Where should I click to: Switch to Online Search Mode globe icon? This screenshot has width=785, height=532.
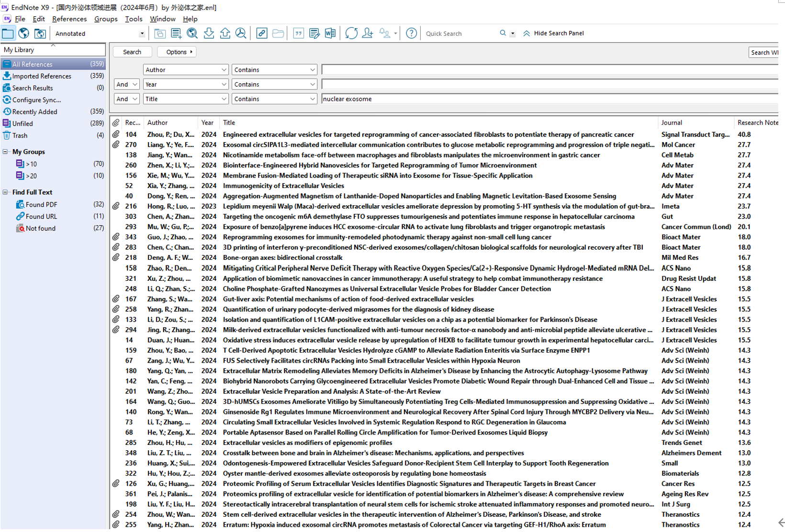[24, 33]
